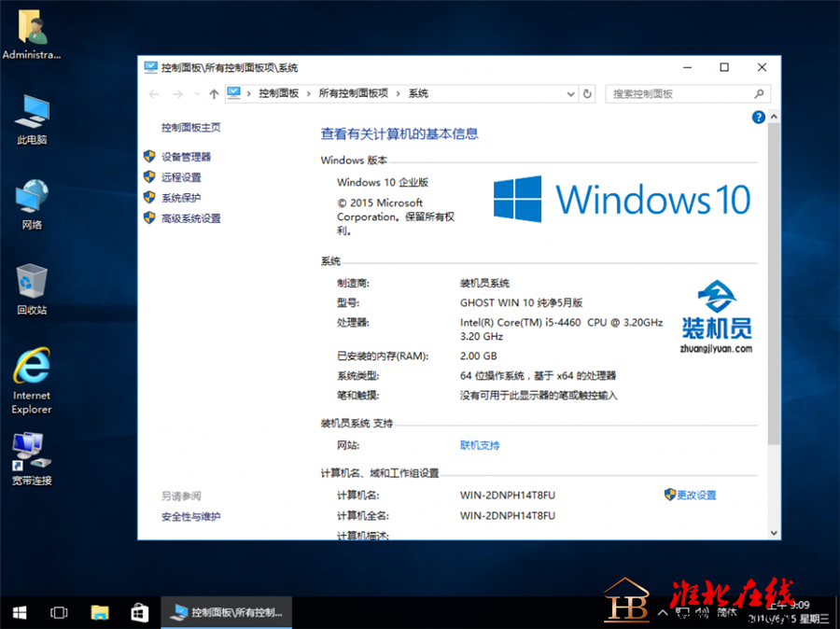Viewport: 840px width, 629px height.
Task: Open help with the blue question icon
Action: 758,117
